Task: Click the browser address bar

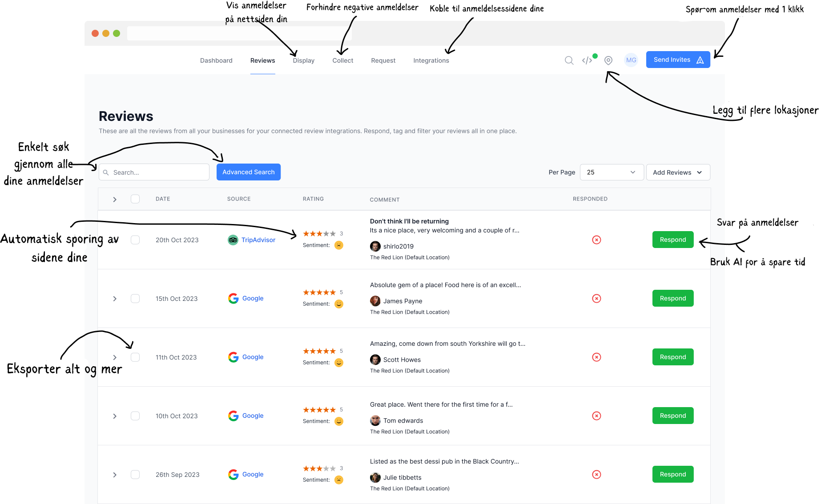Action: pos(239,33)
